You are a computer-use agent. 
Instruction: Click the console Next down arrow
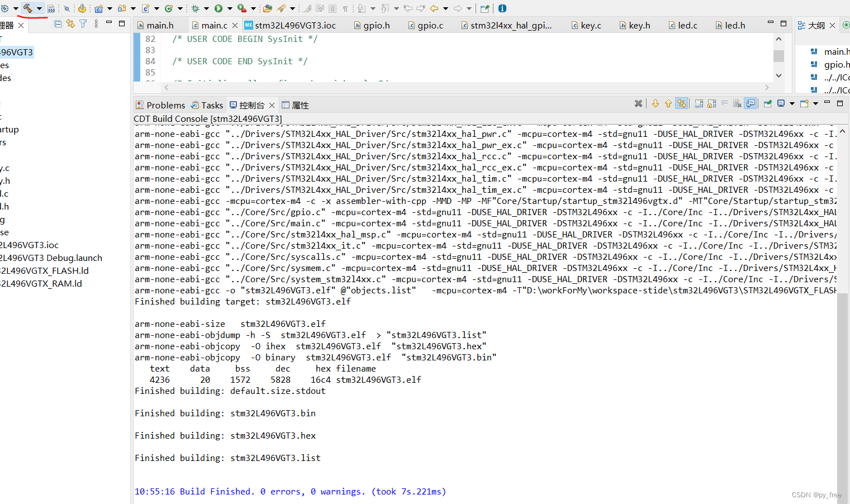656,103
